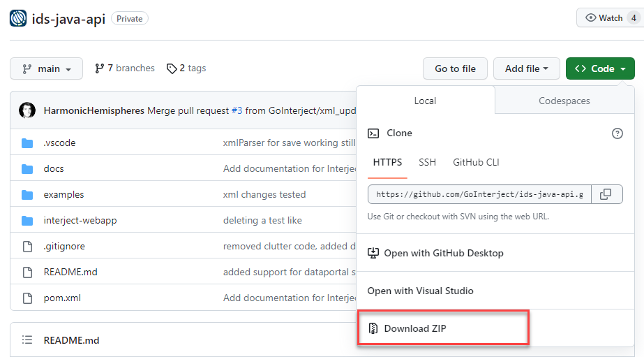Click the examples folder icon
Image resolution: width=644 pixels, height=357 pixels.
tap(27, 194)
